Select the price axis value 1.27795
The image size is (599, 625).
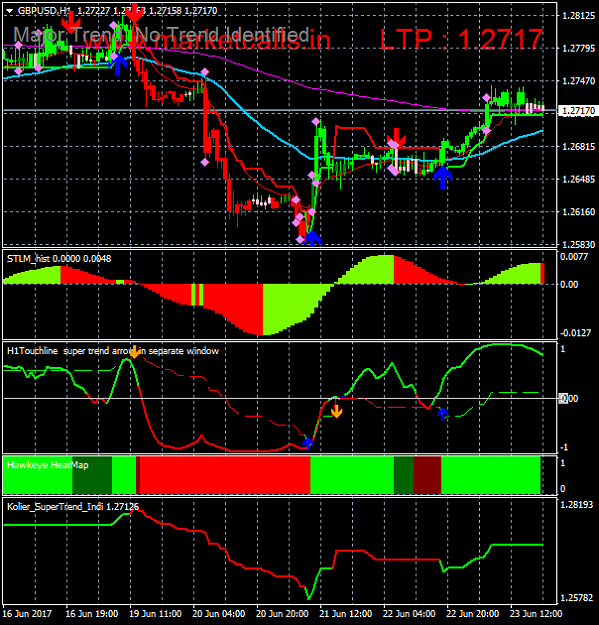578,49
